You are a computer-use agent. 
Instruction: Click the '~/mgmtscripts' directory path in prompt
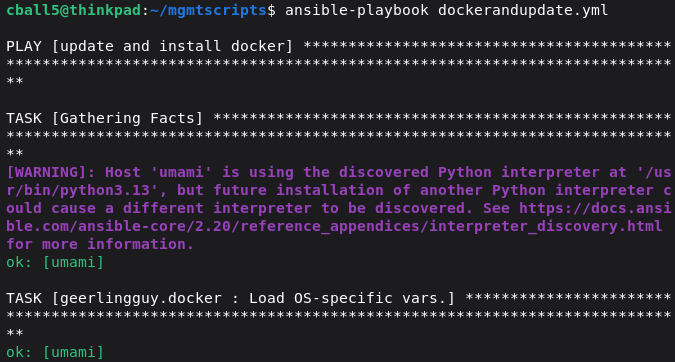(208, 10)
